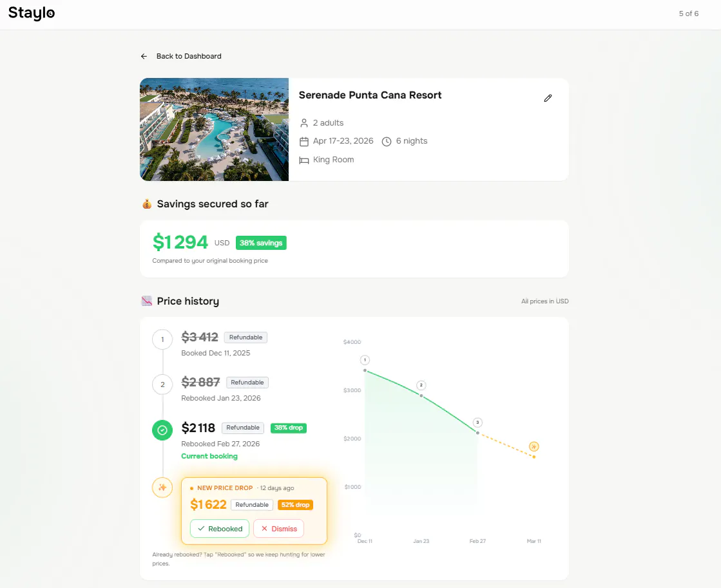Mark the price drop as Rebooked
This screenshot has height=588, width=721.
click(x=220, y=529)
